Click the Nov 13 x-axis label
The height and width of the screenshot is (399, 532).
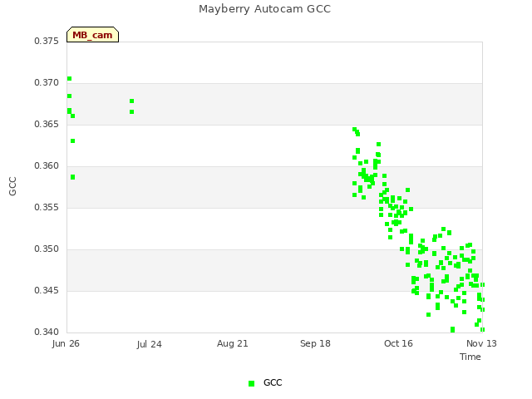(x=481, y=343)
